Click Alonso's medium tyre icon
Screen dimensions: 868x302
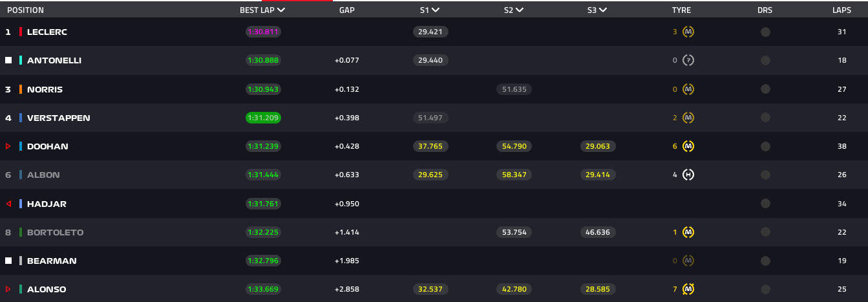(x=688, y=289)
